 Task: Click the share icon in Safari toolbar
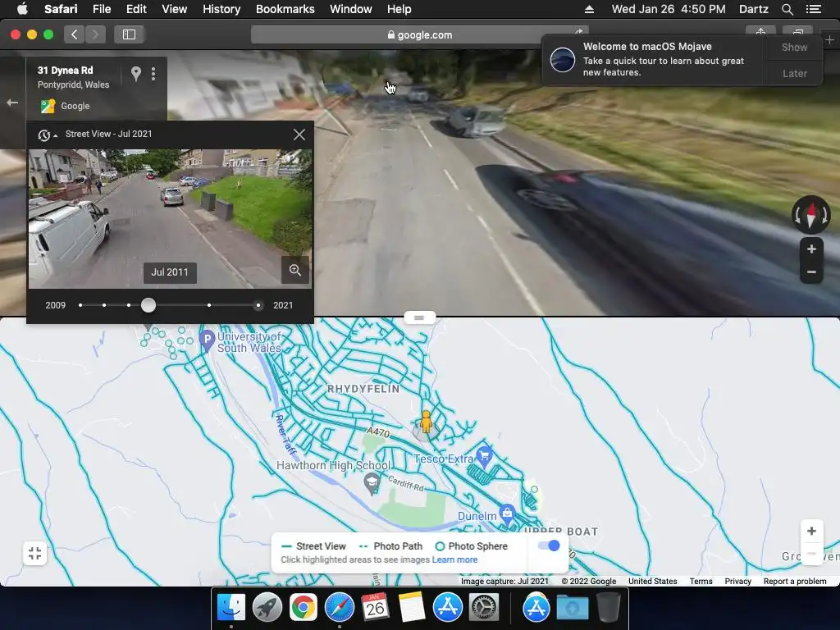pos(760,32)
